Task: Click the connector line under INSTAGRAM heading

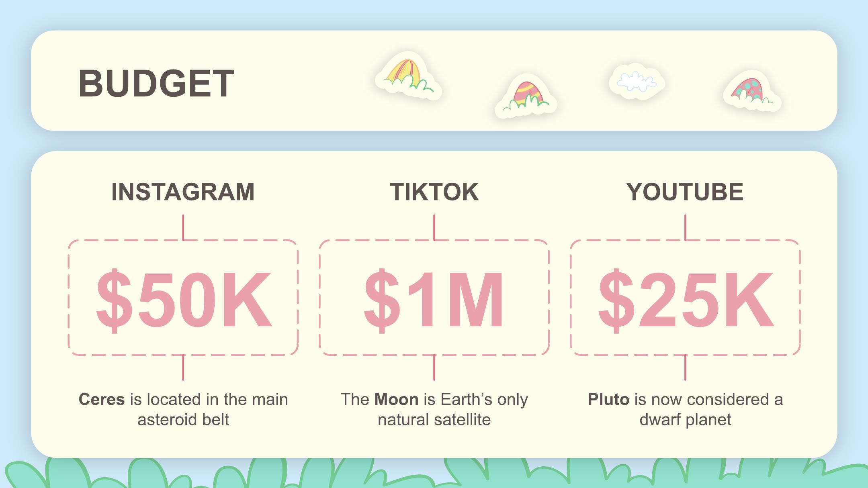Action: pos(183,227)
